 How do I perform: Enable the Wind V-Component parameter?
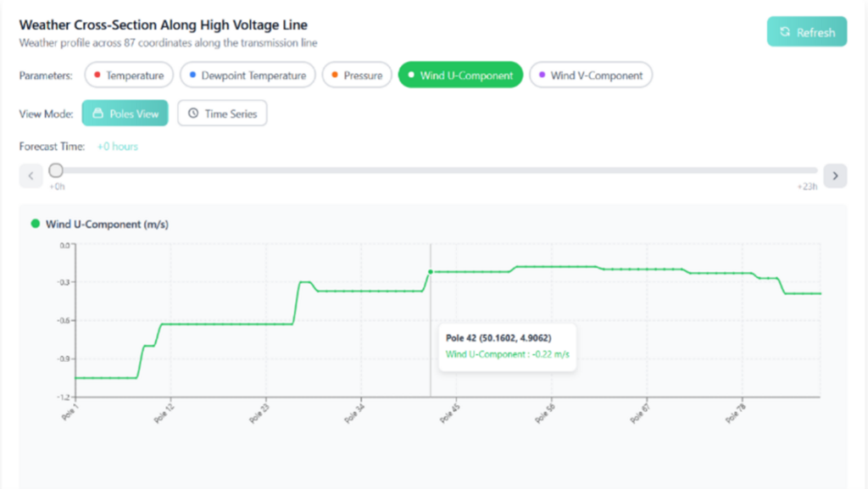tap(591, 75)
